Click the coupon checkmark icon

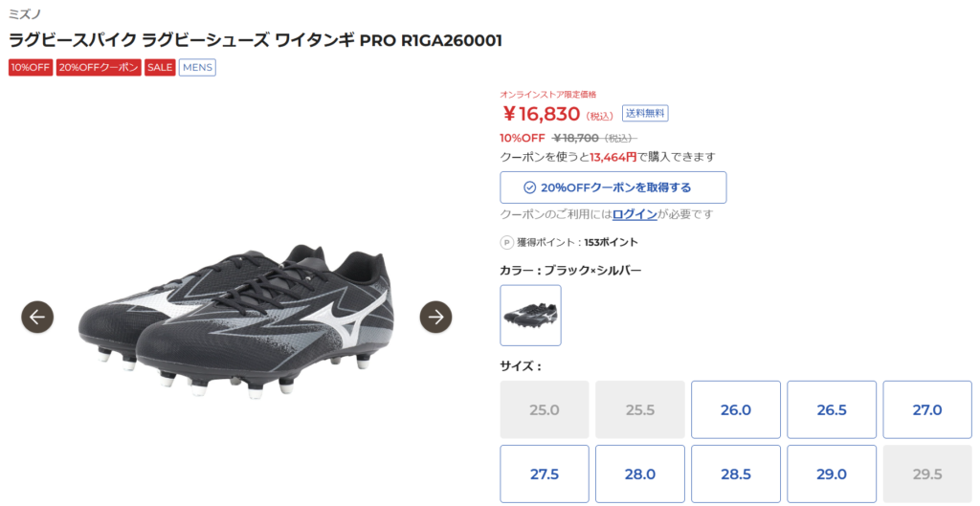(x=529, y=187)
